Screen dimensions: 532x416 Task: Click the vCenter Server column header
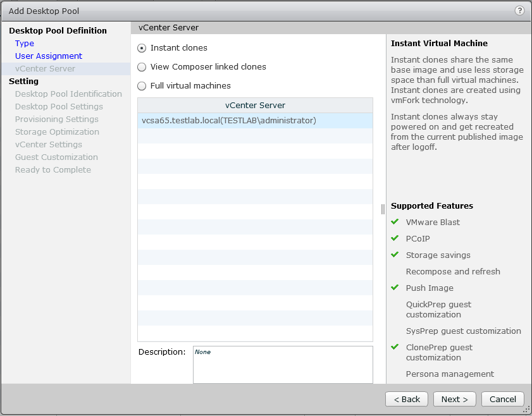pyautogui.click(x=255, y=105)
